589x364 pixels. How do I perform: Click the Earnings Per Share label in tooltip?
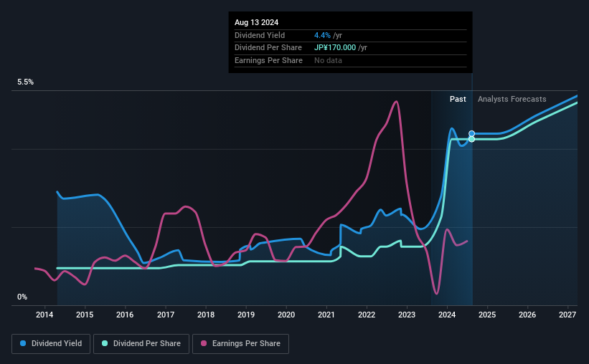pos(268,60)
